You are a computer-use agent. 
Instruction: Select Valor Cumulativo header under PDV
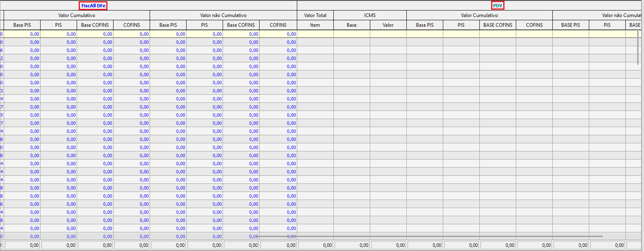479,15
